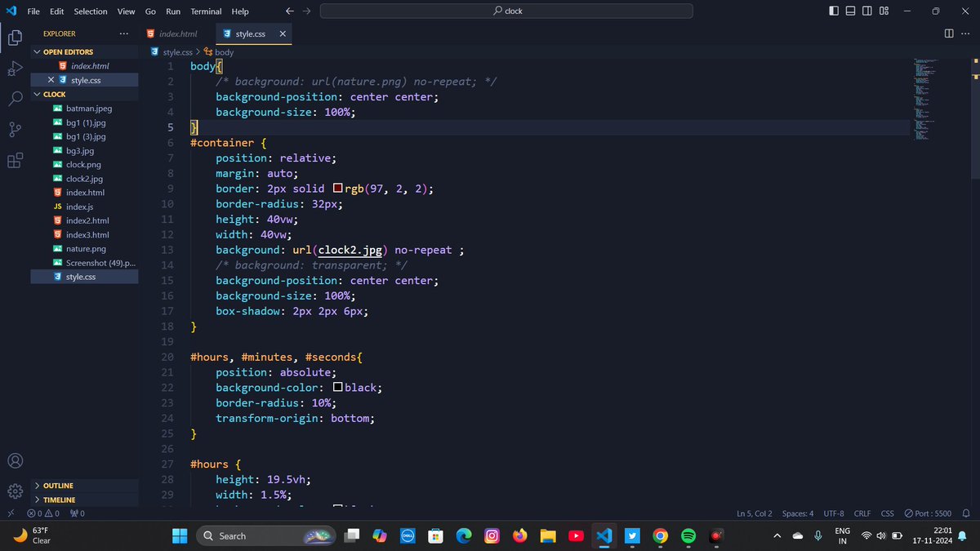Screen dimensions: 980x551
Task: Open Firefox from the taskbar
Action: (x=520, y=535)
